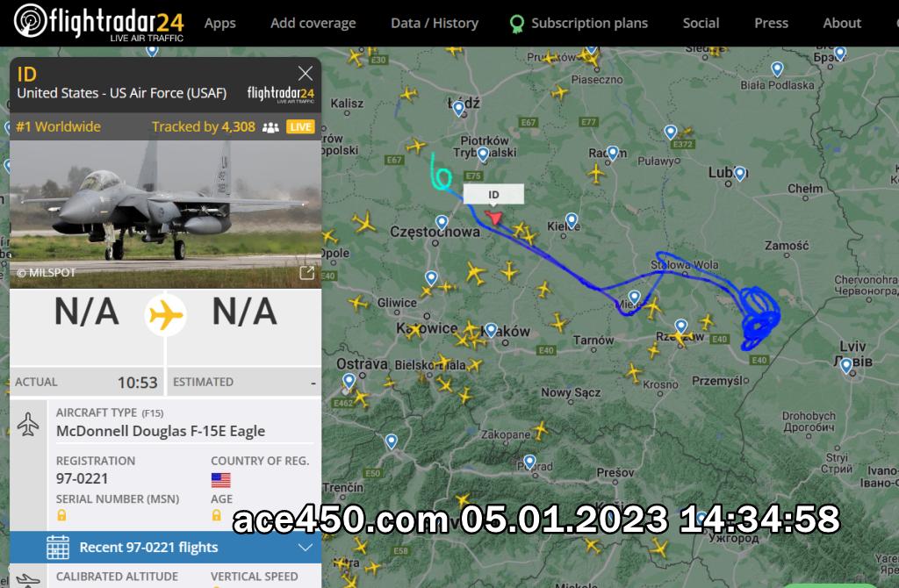The image size is (899, 588).
Task: Click airport pin marker near Częstochowa
Action: point(442,222)
